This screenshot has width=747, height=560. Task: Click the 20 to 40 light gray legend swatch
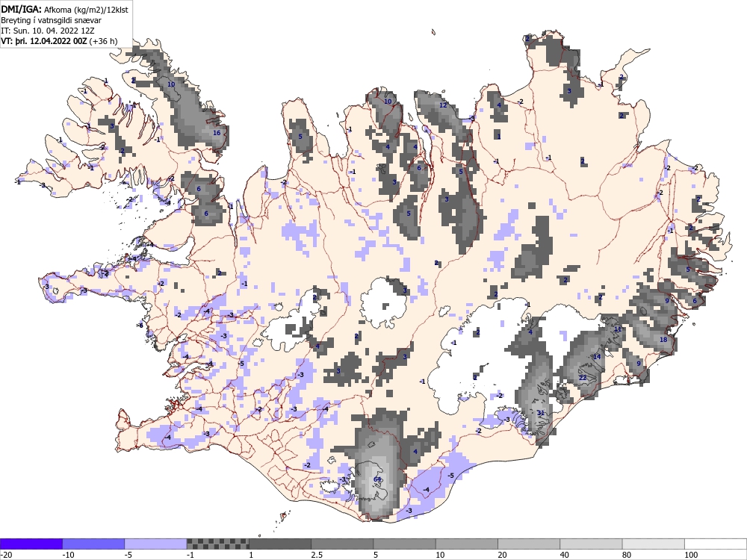click(x=529, y=544)
